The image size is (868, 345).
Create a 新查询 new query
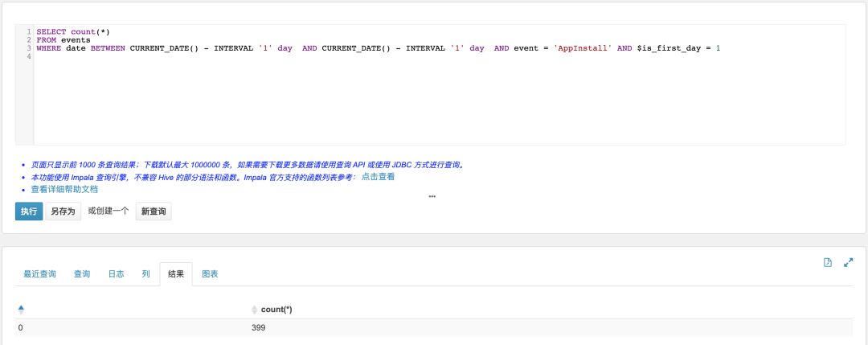[x=154, y=212]
